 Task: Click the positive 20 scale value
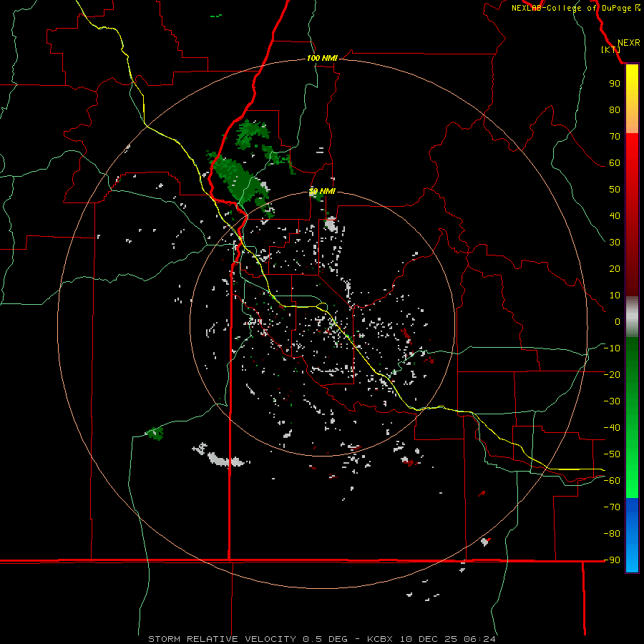pos(615,269)
